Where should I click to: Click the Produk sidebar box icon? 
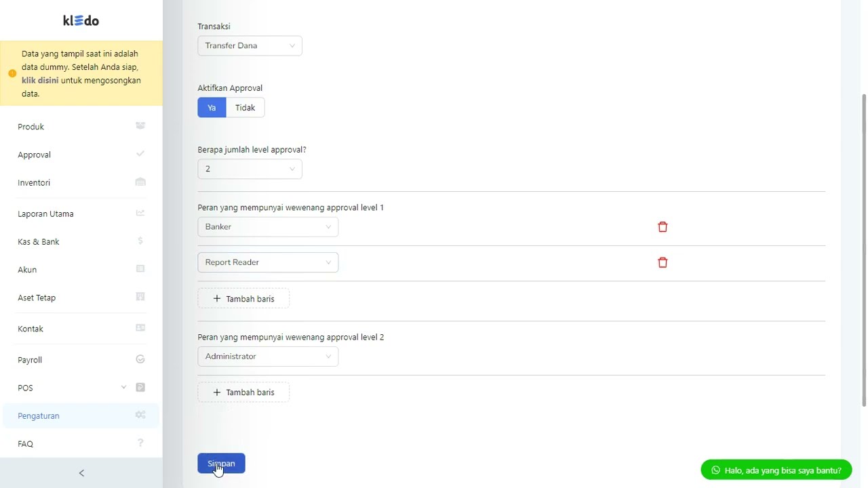(x=140, y=126)
